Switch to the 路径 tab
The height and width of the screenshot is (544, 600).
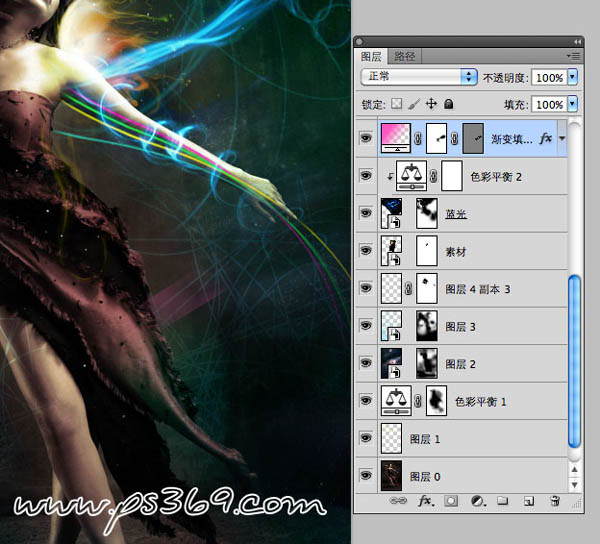(405, 56)
